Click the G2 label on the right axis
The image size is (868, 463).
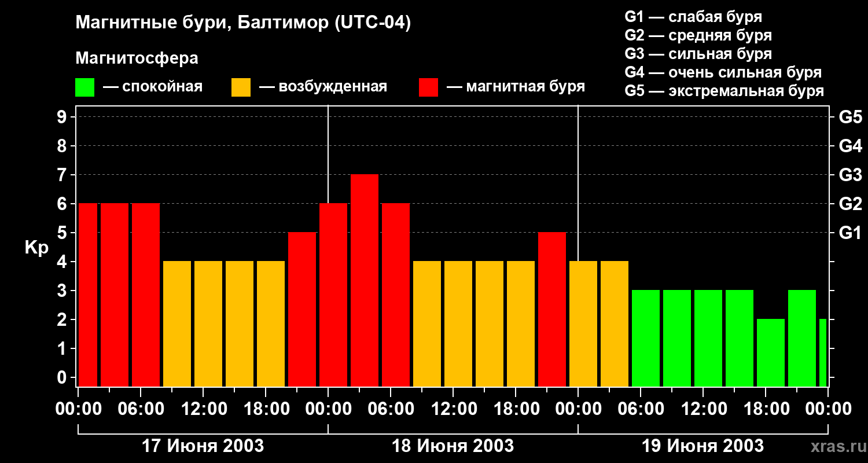(x=850, y=204)
